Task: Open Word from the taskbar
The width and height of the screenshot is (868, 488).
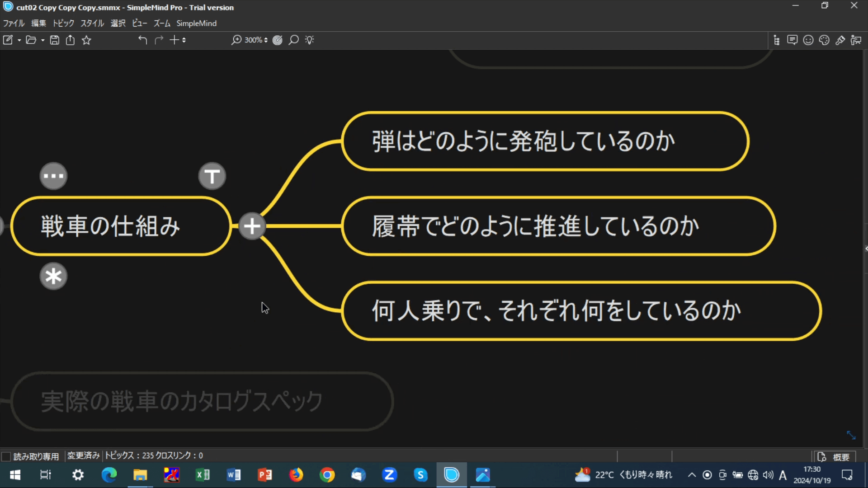Action: click(234, 475)
